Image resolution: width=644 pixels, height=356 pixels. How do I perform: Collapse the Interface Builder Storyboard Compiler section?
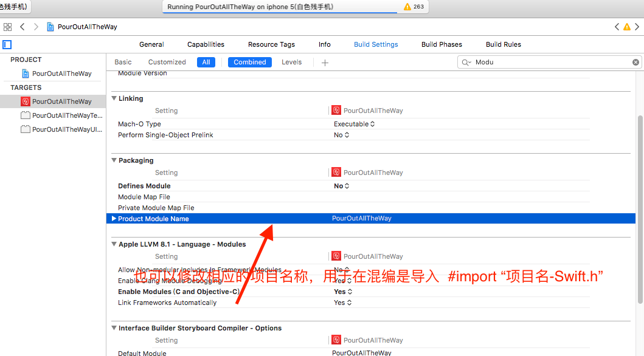(x=114, y=328)
